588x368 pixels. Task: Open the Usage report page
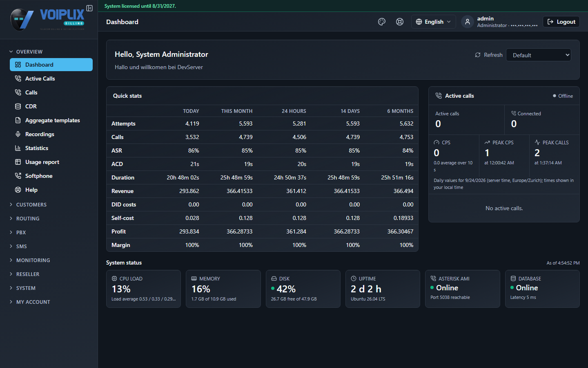coord(51,162)
